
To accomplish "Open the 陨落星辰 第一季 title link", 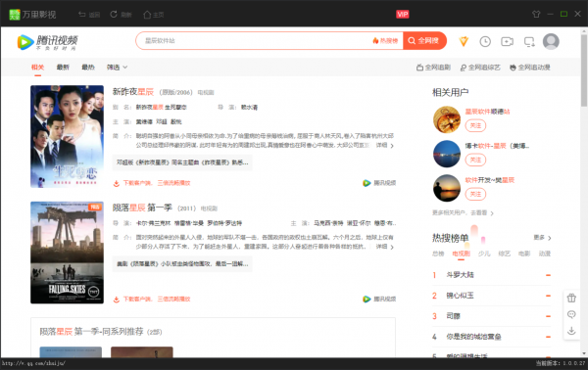I will coord(142,208).
